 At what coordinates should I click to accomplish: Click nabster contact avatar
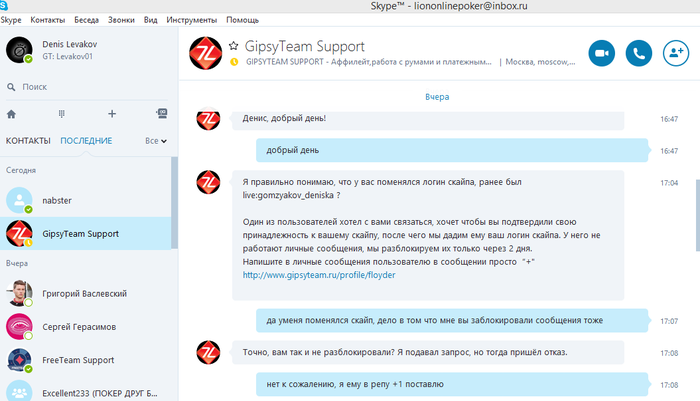(x=19, y=200)
